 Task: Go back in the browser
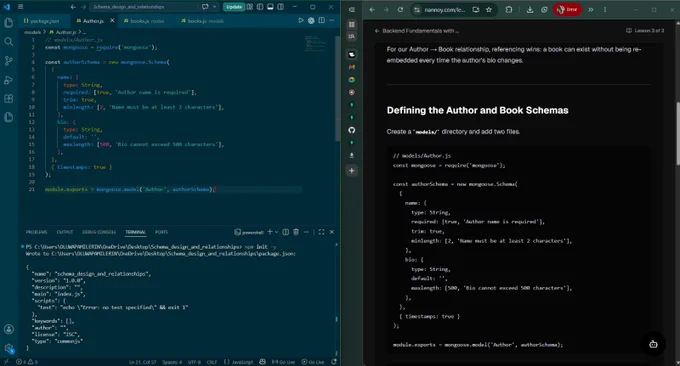pyautogui.click(x=372, y=10)
